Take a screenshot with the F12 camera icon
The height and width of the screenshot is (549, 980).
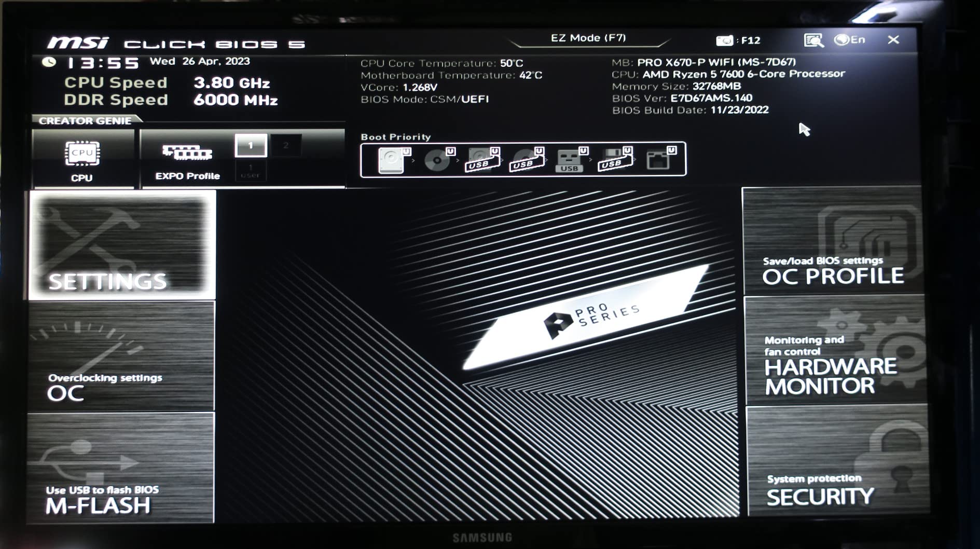[725, 40]
